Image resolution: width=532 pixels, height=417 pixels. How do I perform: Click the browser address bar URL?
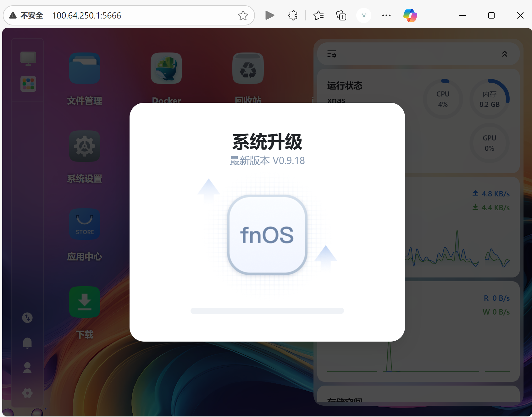86,15
